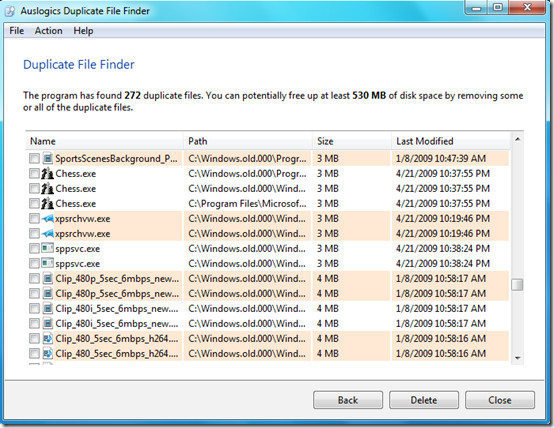Click path C:\Program Files\Microsof...

point(247,204)
